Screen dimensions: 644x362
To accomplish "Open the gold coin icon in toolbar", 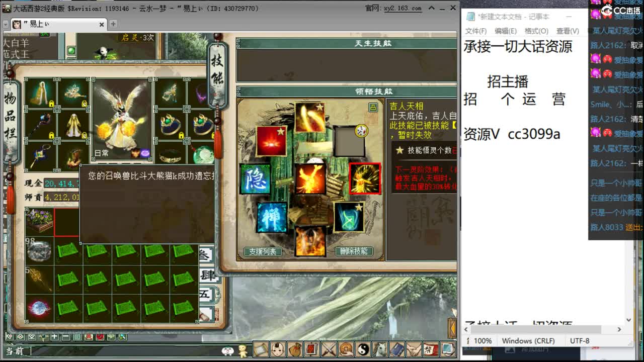I will (x=346, y=348).
